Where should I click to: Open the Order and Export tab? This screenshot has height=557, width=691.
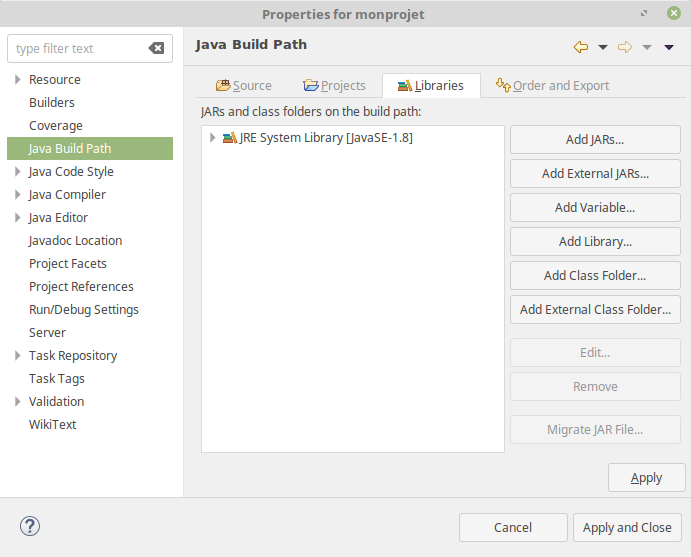point(552,85)
